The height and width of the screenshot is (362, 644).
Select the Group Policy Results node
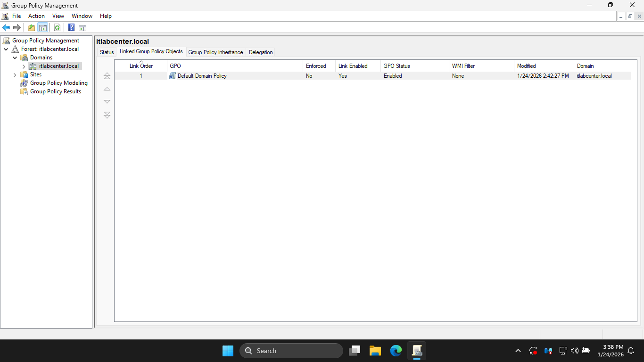[55, 91]
